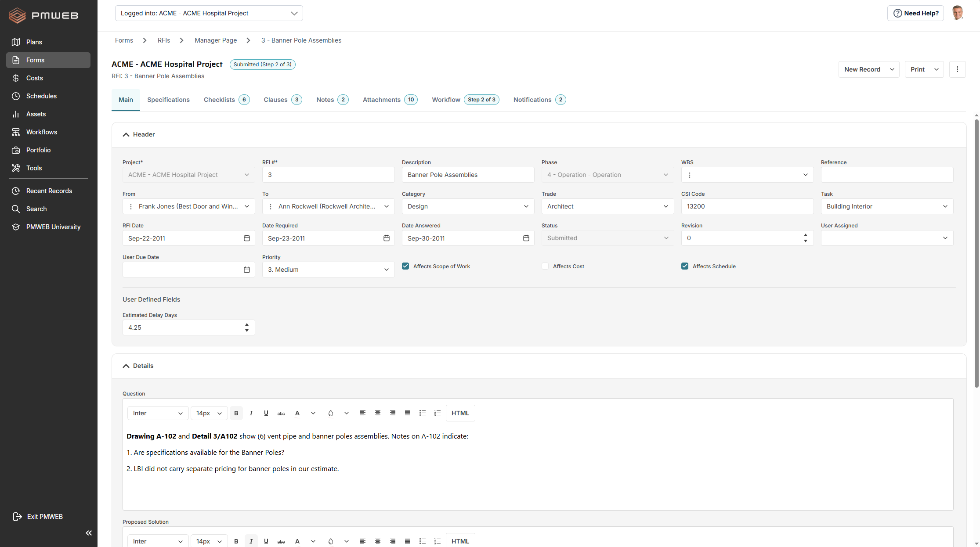980x547 pixels.
Task: Collapse the Header section
Action: [126, 134]
